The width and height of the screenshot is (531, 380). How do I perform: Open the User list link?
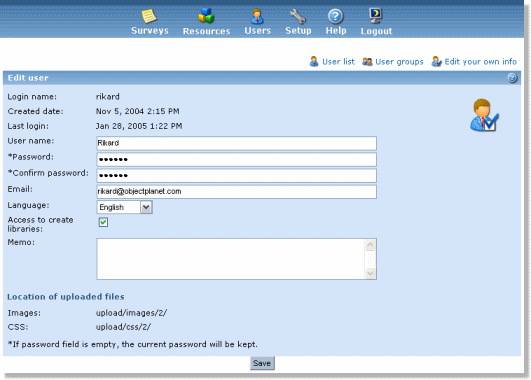[x=338, y=62]
